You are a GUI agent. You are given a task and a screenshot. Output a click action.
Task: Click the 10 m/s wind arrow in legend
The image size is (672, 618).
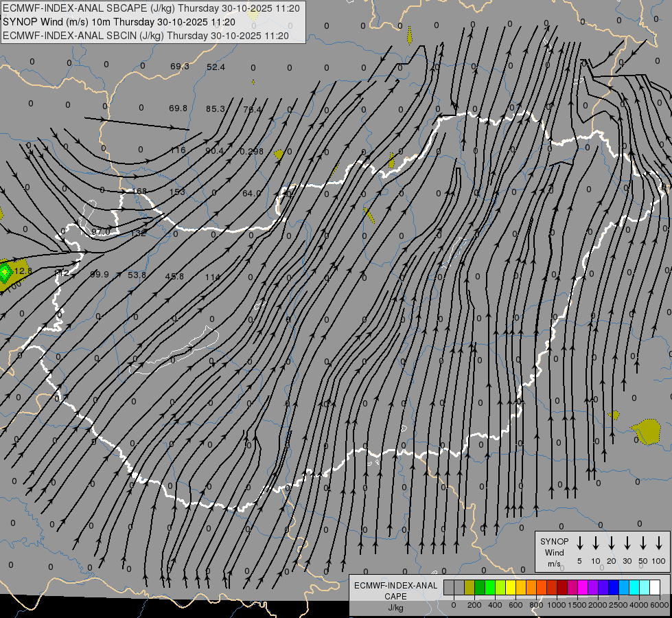click(596, 543)
